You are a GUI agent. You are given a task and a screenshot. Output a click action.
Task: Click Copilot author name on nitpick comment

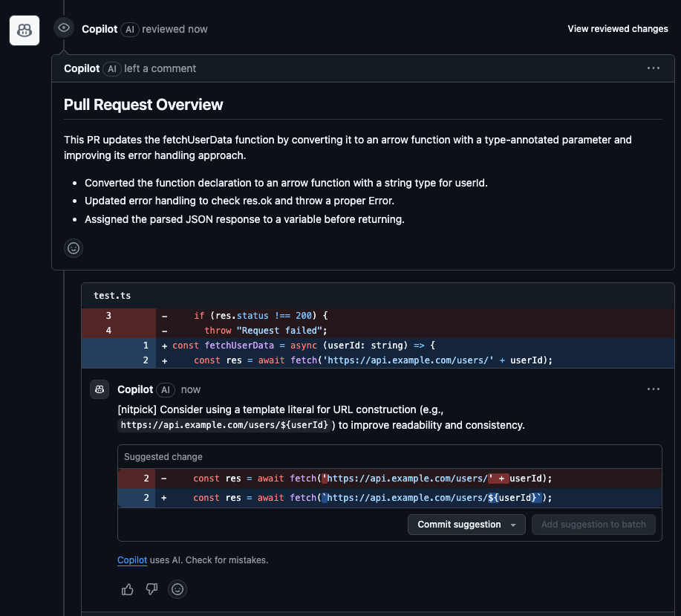pos(135,389)
